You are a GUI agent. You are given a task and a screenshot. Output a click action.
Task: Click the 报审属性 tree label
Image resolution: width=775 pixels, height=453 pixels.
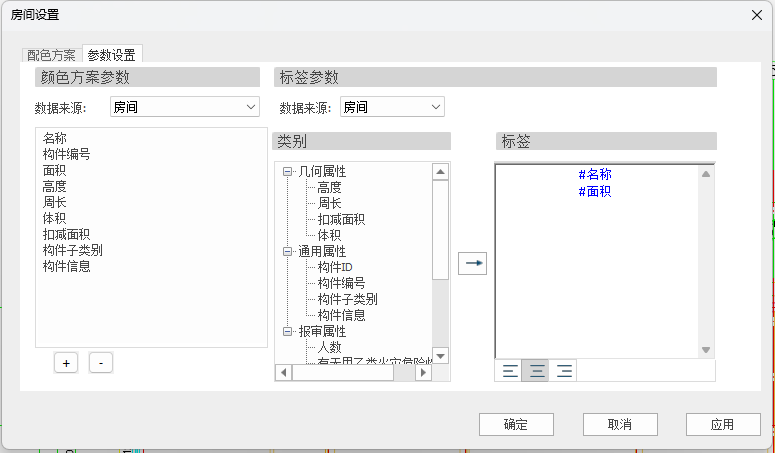coord(322,331)
